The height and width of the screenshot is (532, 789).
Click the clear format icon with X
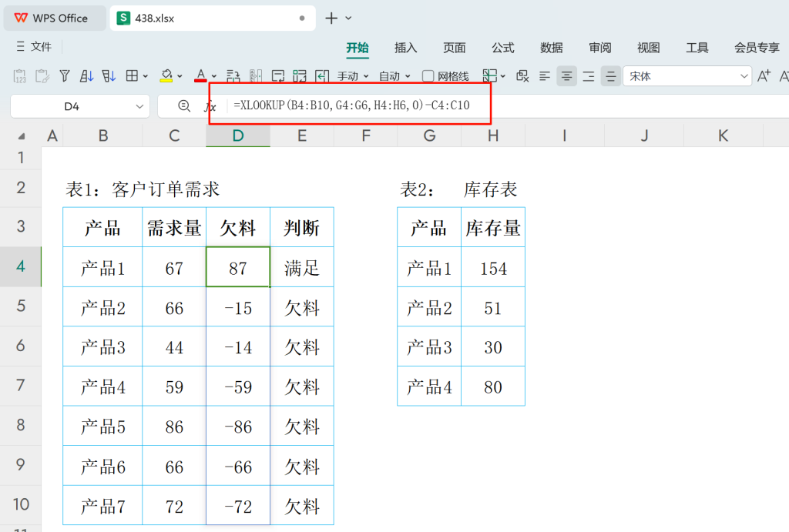[x=522, y=76]
